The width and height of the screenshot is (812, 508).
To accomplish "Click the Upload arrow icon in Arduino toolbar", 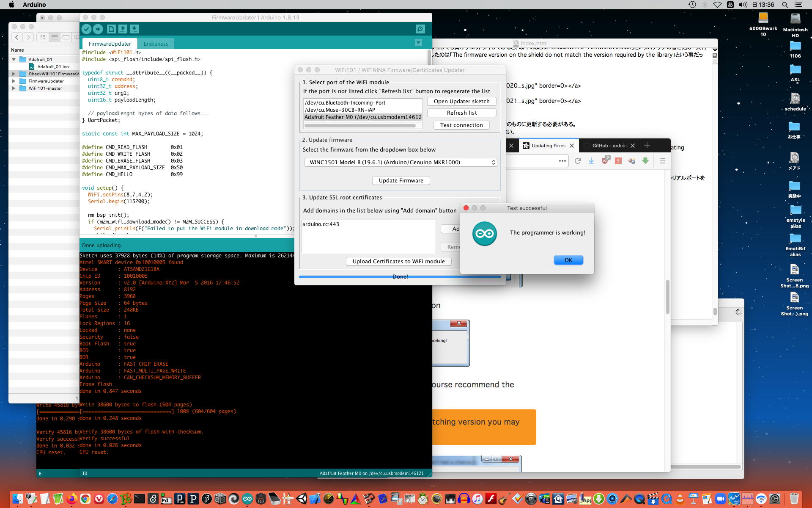I will pyautogui.click(x=98, y=29).
